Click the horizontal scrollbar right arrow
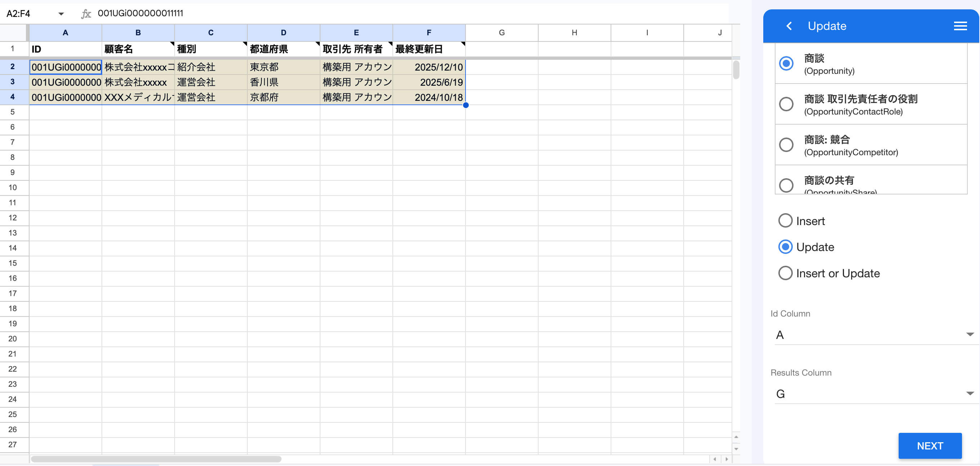 pos(726,459)
